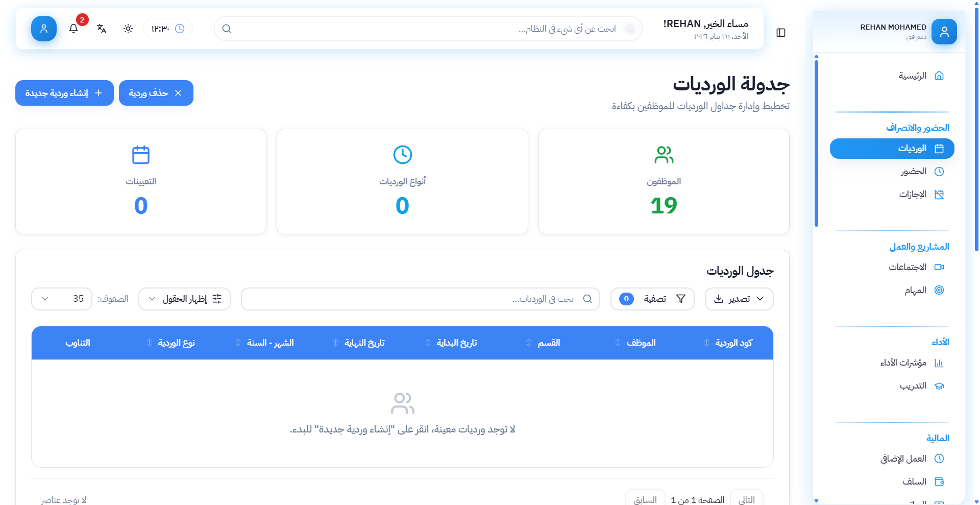The image size is (980, 505).
Task: Open the تصدير export dropdown
Action: pos(739,299)
